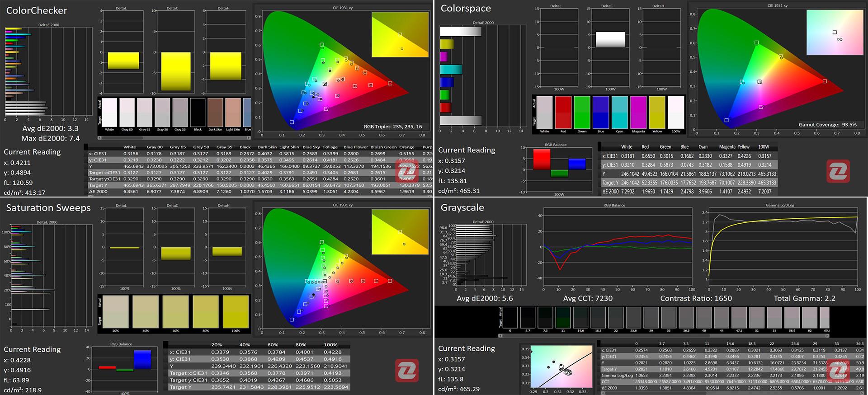
Task: Click the cyan bar in Colorspace DeltaE chart
Action: (x=451, y=70)
